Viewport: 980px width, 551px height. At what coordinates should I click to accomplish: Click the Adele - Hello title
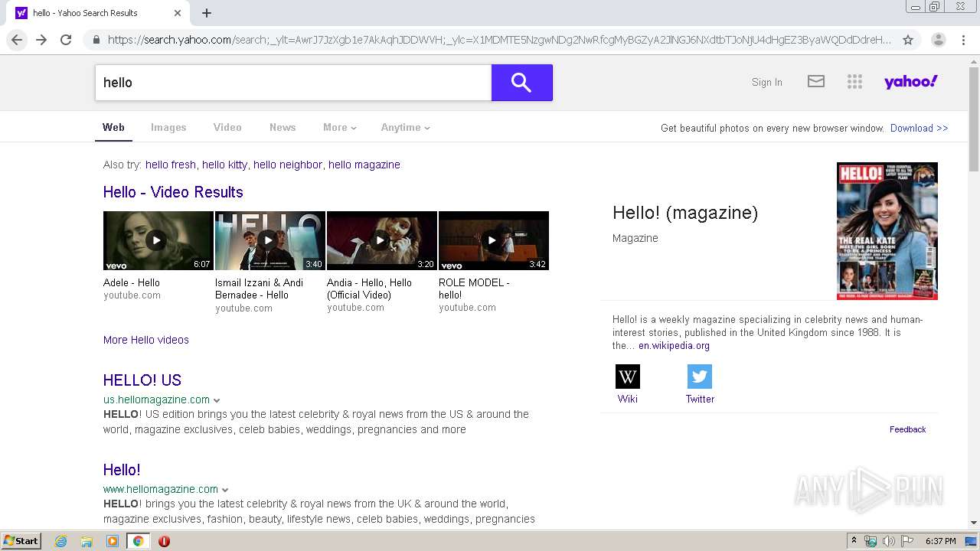132,282
